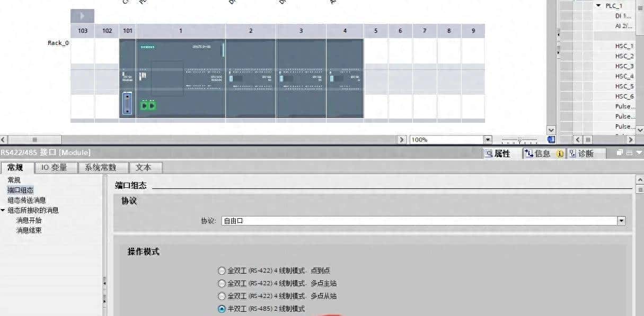Switch to the IO 变量 tab
Screen dimensions: 644x316
(x=55, y=167)
